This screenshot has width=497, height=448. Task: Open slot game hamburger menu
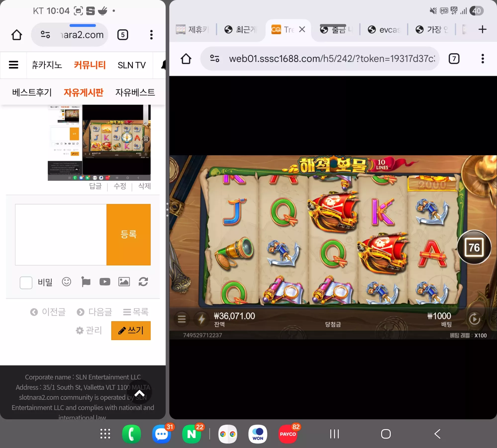pos(182,319)
